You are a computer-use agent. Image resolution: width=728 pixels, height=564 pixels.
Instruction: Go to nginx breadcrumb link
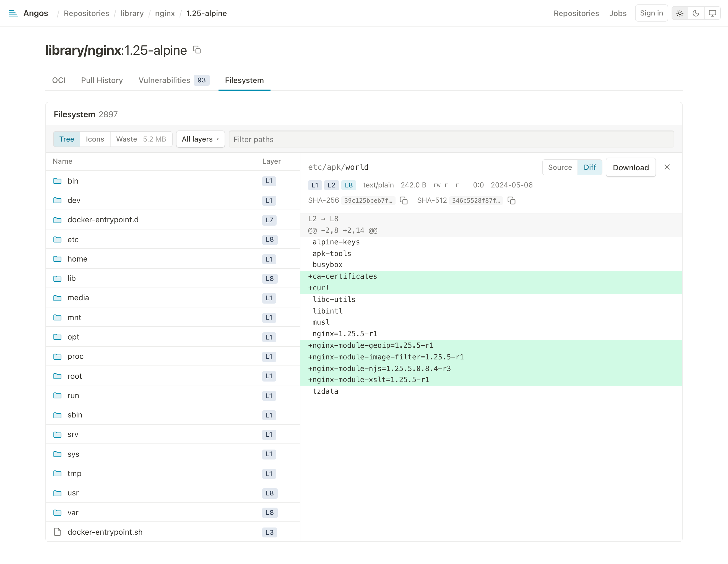pyautogui.click(x=165, y=13)
